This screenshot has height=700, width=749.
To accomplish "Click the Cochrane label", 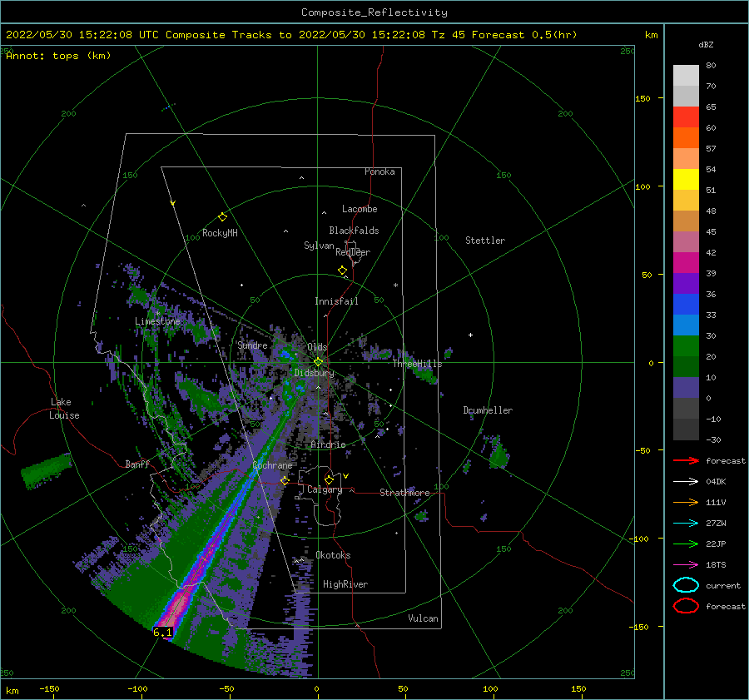I will point(272,465).
